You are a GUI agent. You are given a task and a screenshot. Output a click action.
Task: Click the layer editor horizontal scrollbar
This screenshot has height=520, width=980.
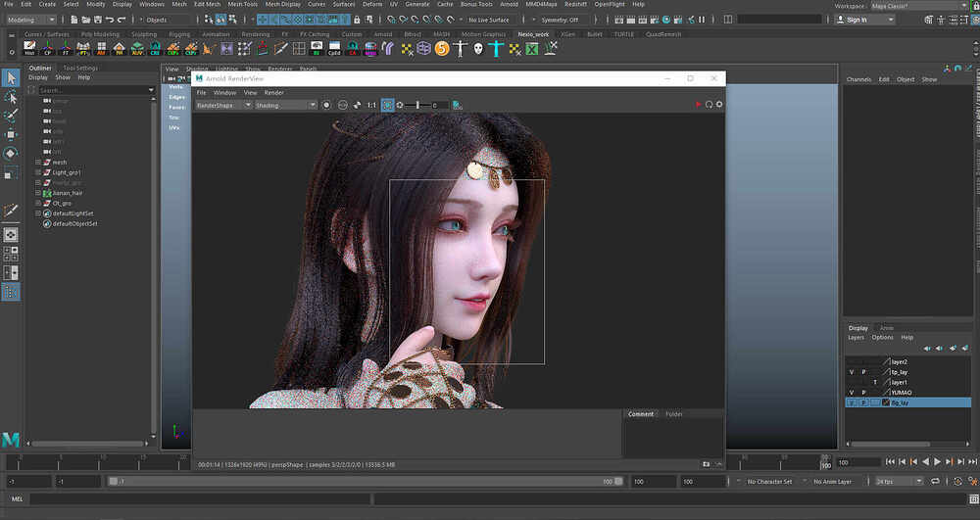point(890,445)
